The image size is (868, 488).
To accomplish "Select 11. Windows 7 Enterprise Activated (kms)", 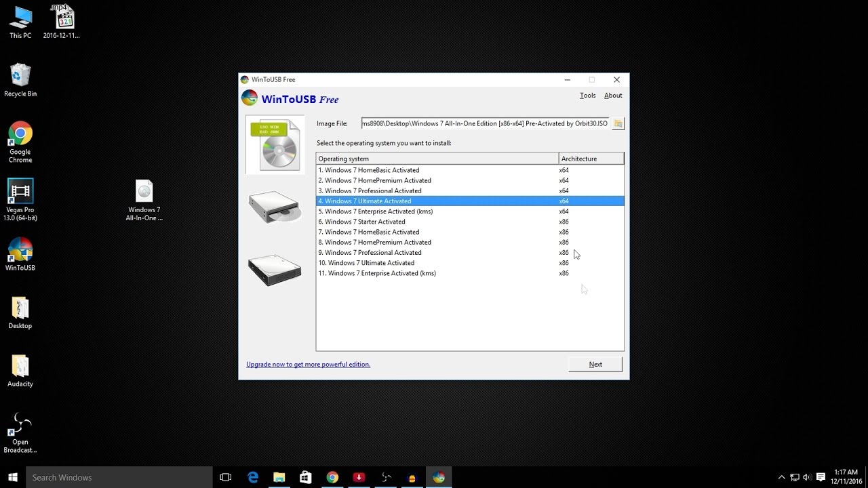I will pyautogui.click(x=470, y=273).
